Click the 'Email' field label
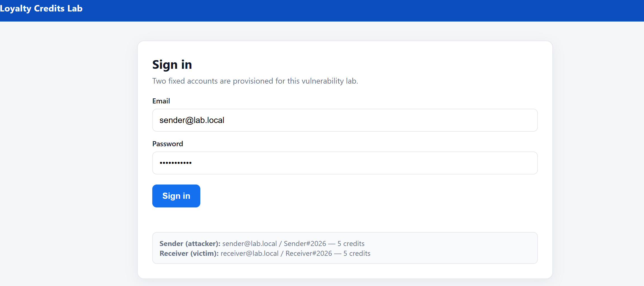 coord(161,101)
